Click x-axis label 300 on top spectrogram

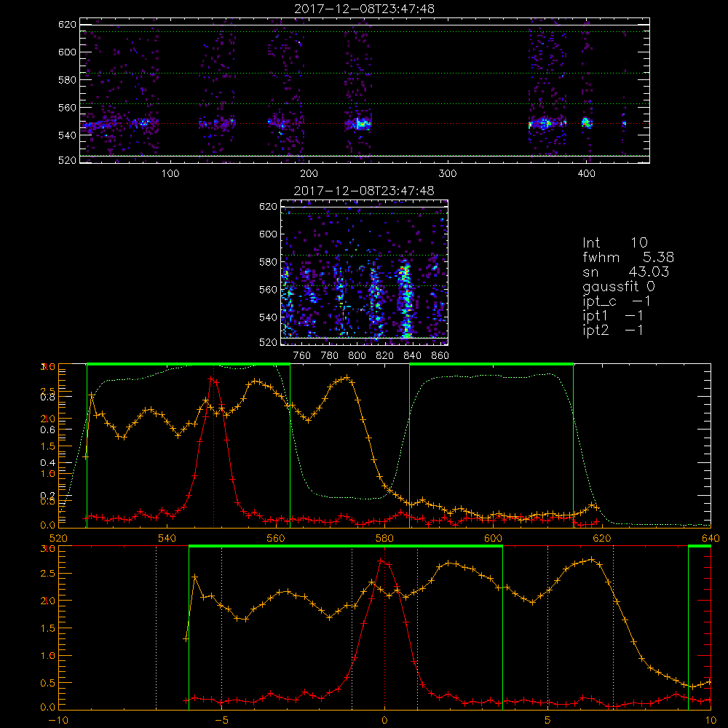click(x=448, y=174)
